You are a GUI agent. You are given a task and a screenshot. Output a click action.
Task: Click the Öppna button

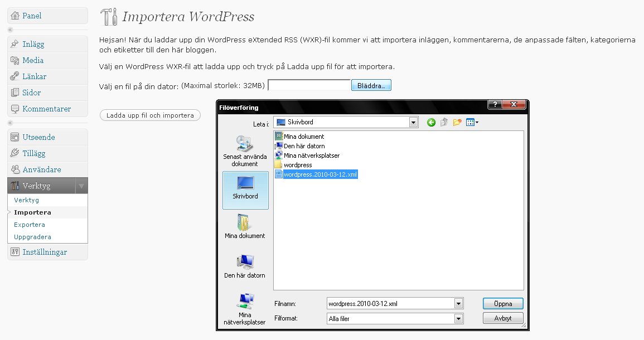[503, 303]
